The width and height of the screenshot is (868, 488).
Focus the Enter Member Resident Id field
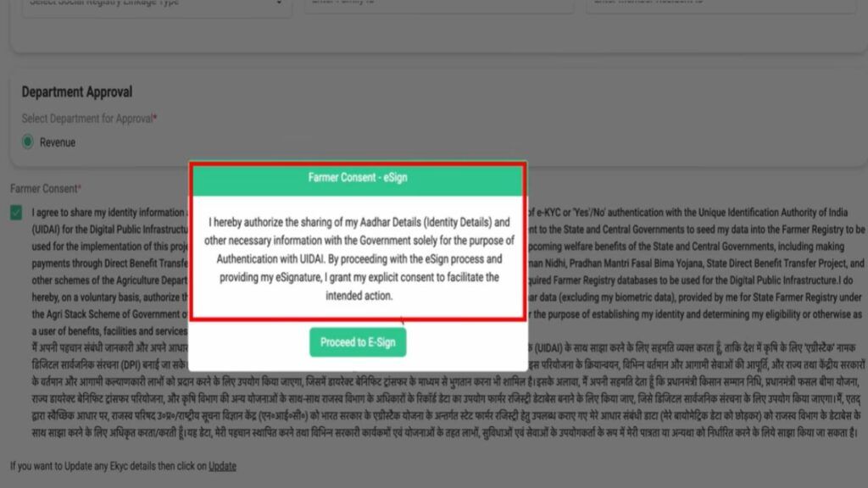click(721, 4)
